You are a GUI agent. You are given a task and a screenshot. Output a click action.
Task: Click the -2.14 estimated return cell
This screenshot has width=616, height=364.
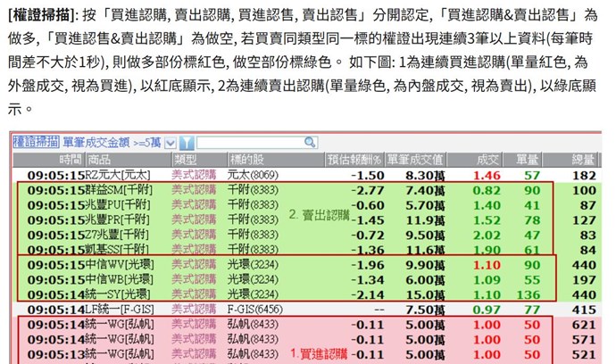click(x=368, y=295)
